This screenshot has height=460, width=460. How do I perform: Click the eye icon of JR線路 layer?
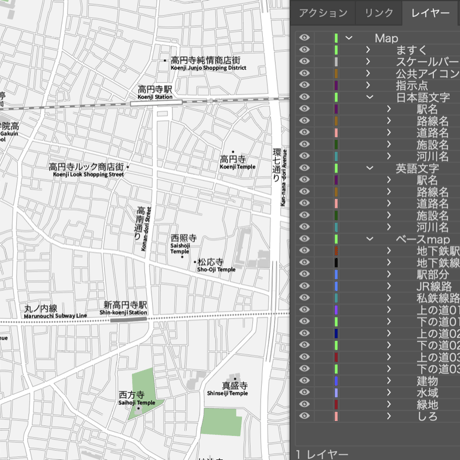click(x=304, y=286)
